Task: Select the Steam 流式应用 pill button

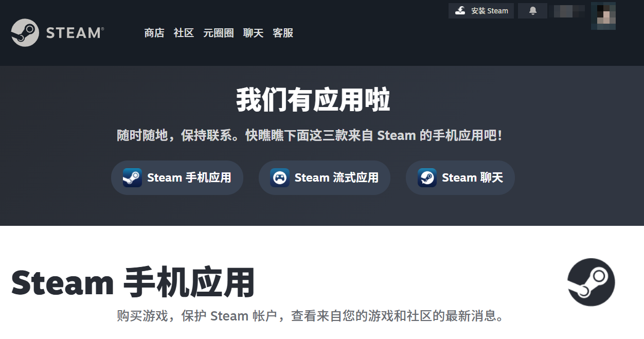Action: coord(324,177)
